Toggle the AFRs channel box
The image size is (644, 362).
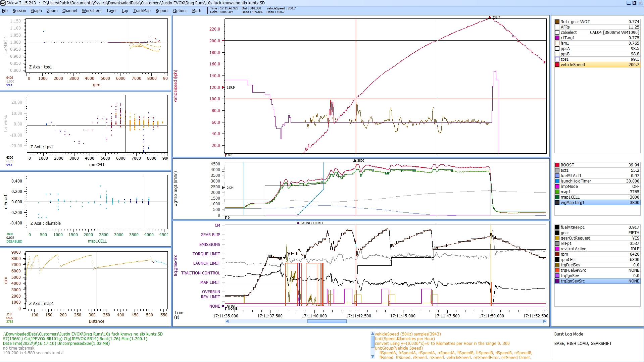557,27
